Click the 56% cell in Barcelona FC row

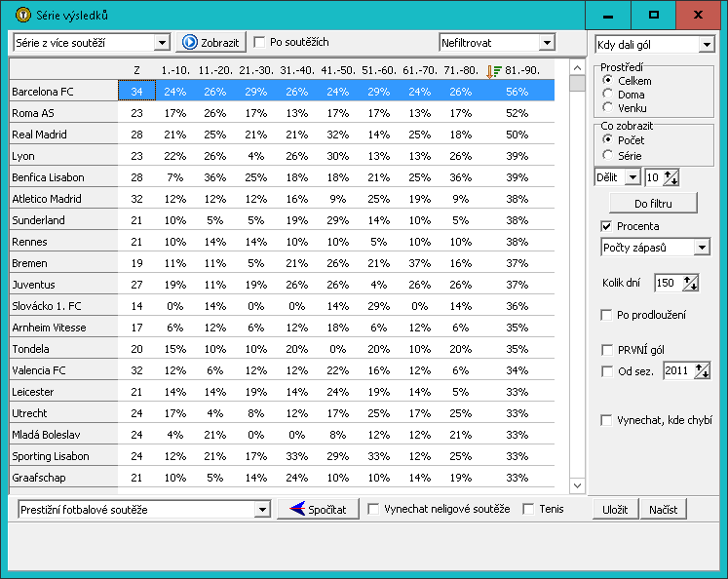(517, 92)
